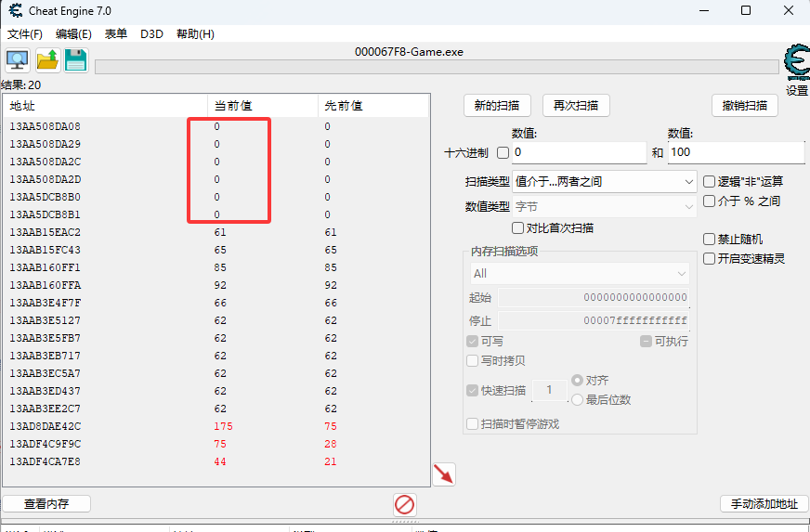Select address row 13AAB3E5127
This screenshot has width=810, height=532.
pos(216,320)
